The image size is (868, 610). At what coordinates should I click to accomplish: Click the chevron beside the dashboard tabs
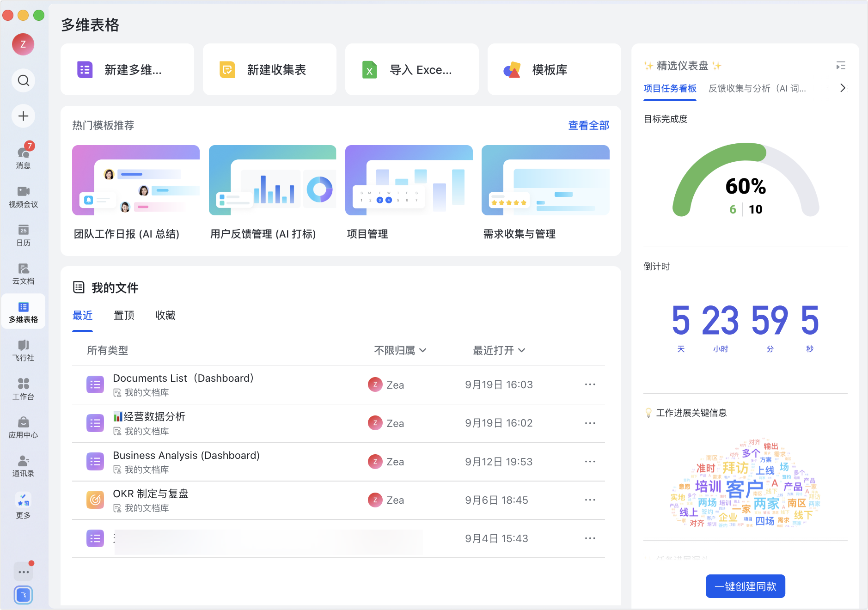click(843, 88)
